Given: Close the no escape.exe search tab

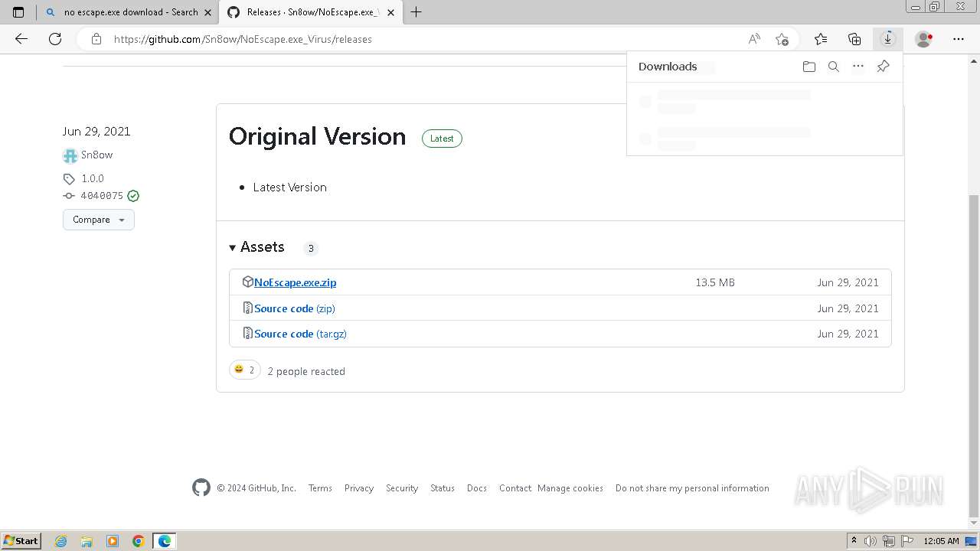Looking at the screenshot, I should 207,12.
